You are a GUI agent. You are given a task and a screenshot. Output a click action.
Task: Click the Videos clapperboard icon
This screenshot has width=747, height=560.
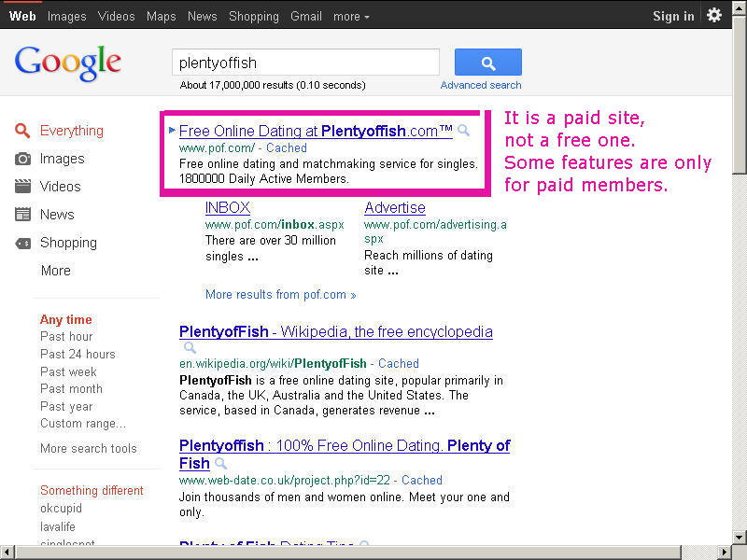click(22, 186)
